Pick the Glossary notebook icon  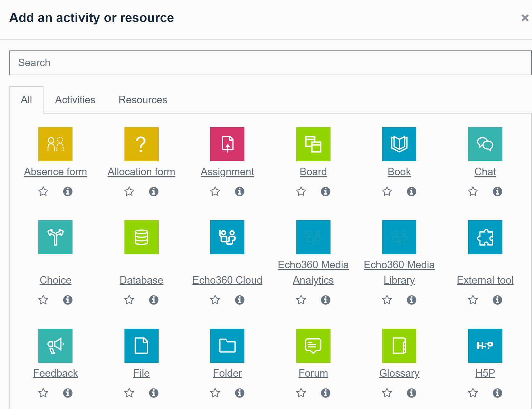(399, 346)
